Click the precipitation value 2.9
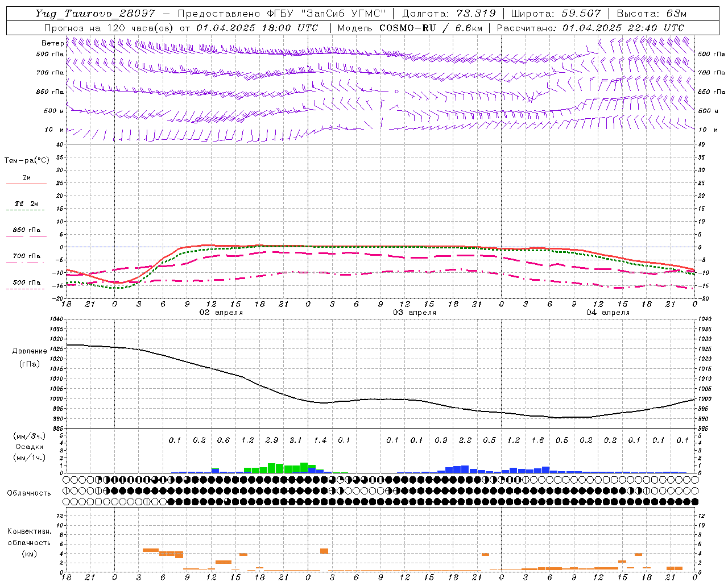 (272, 440)
